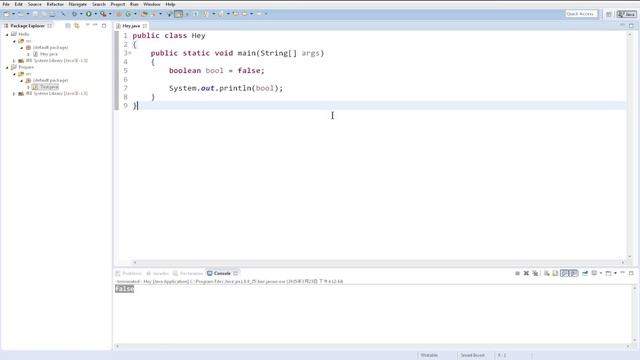640x360 pixels.
Task: Click the Pin Console icon
Action: (585, 273)
